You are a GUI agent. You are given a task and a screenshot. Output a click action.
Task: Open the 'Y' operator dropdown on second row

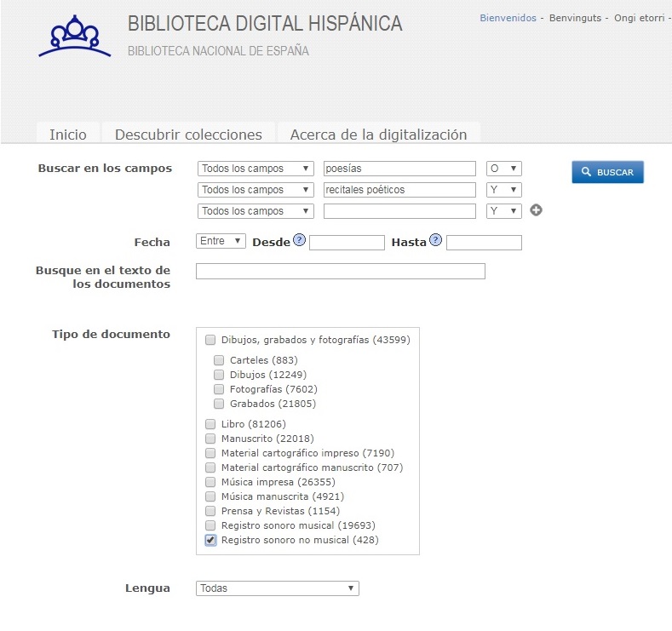[504, 190]
